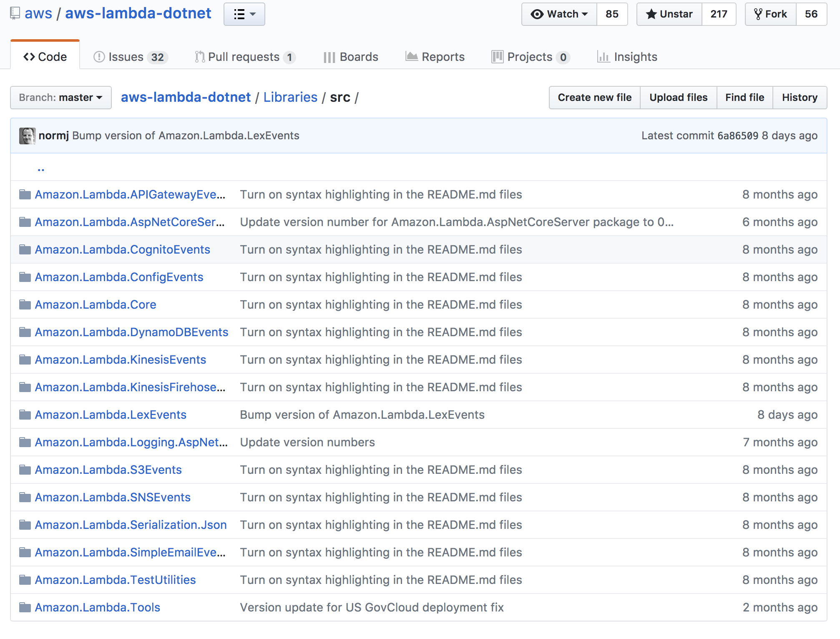Screen dimensions: 840x639
Task: Open Amazon.Lambda.ConfigEvents folder
Action: (119, 277)
